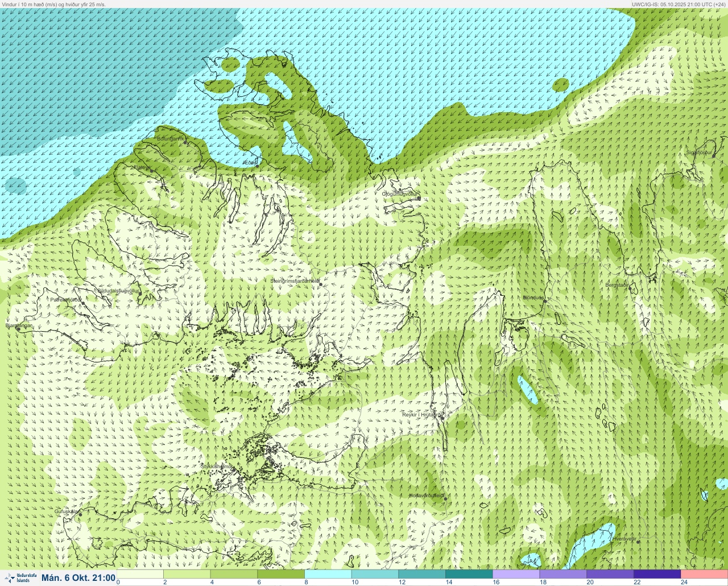The image size is (728, 586).
Task: Click the Stykkishólmur place label
Action: [217, 466]
